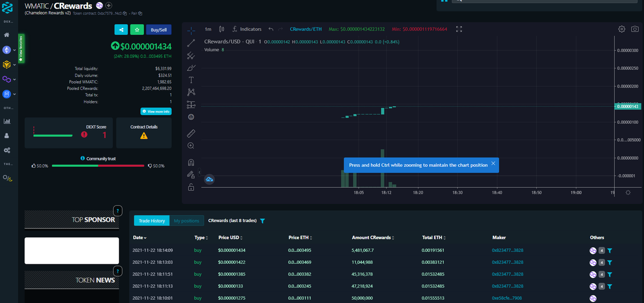The image size is (644, 303).
Task: Expand the Polygon chain submenu arrow
Action: point(14,79)
